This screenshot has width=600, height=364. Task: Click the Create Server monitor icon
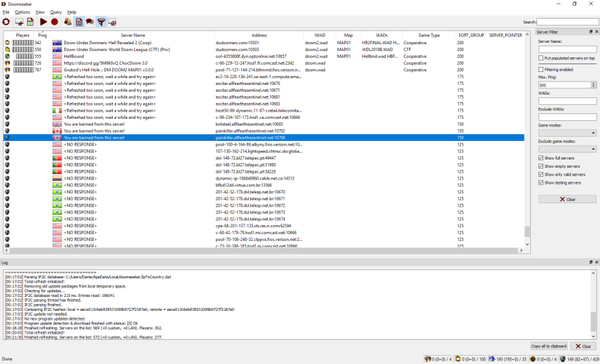pyautogui.click(x=19, y=22)
